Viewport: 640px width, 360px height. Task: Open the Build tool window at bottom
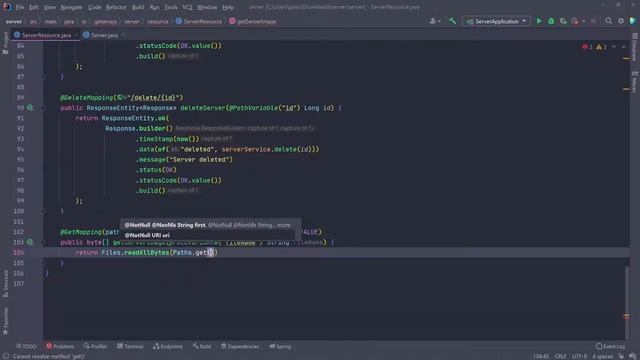[x=202, y=346]
